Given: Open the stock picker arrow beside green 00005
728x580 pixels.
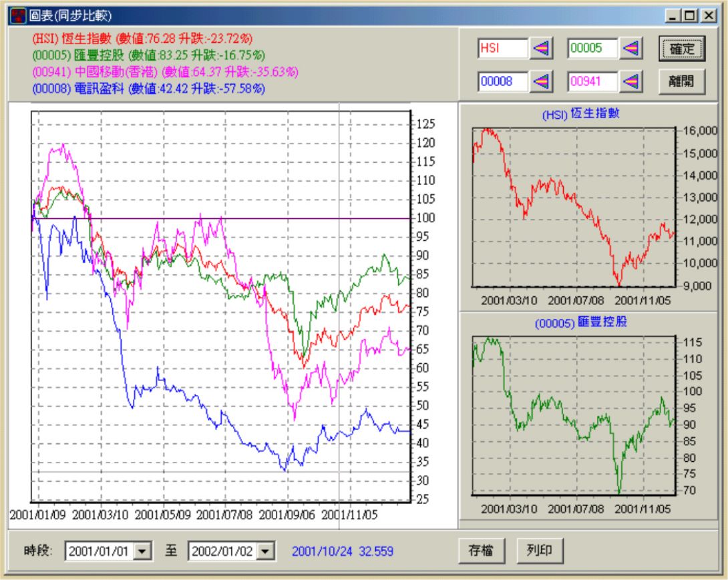Looking at the screenshot, I should 631,48.
